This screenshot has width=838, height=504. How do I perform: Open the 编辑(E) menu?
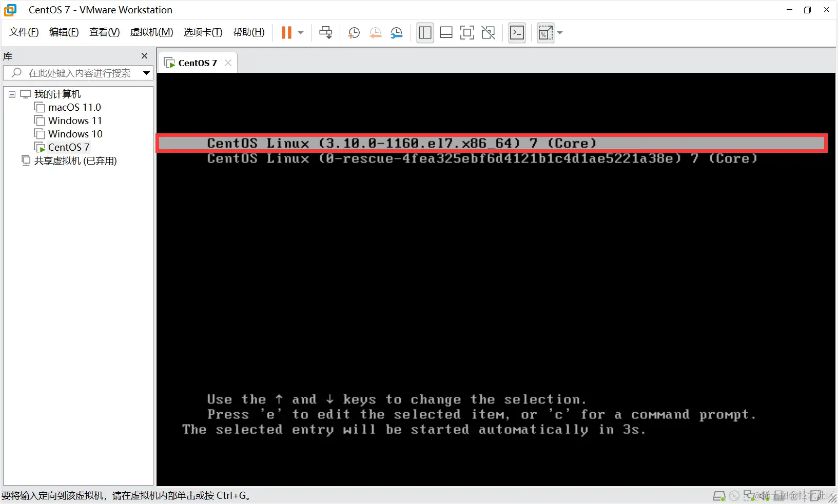tap(64, 32)
